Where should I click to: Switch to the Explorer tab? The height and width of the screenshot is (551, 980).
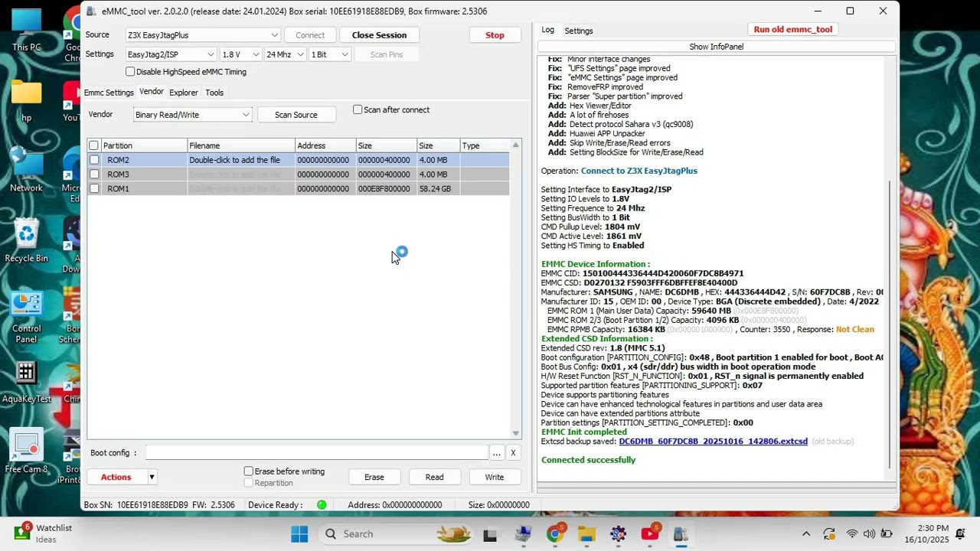tap(184, 93)
